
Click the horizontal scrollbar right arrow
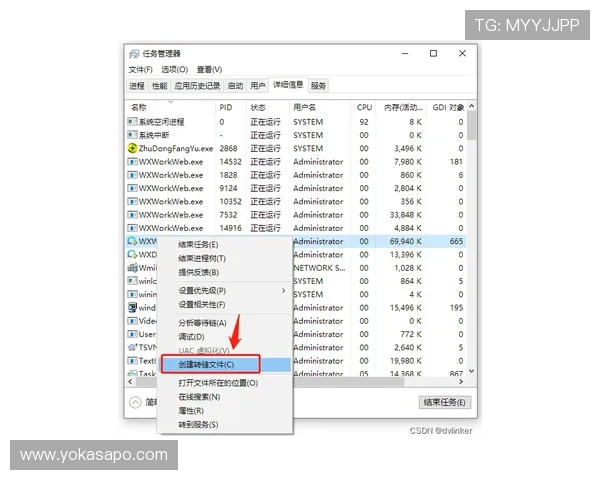pos(461,382)
